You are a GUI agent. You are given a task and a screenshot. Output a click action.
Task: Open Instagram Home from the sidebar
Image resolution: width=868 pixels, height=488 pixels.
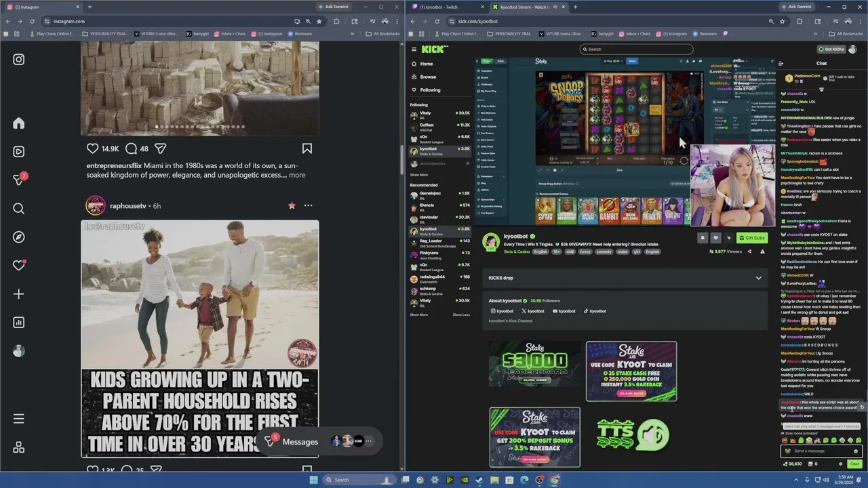tap(19, 123)
